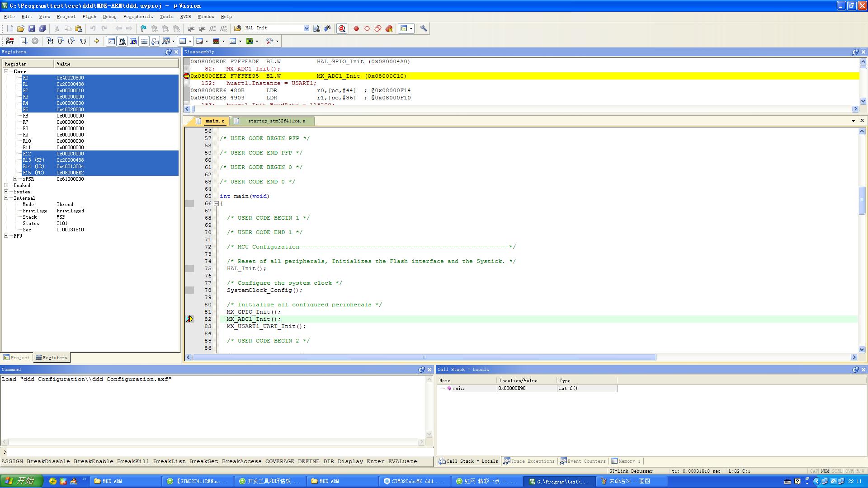The width and height of the screenshot is (868, 488).
Task: Open the SVCS menu
Action: (x=185, y=17)
